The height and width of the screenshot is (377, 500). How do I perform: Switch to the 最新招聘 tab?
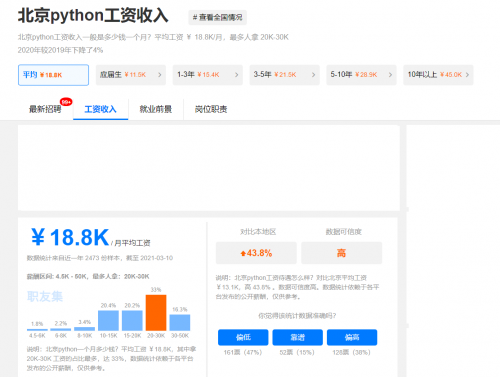pyautogui.click(x=45, y=109)
